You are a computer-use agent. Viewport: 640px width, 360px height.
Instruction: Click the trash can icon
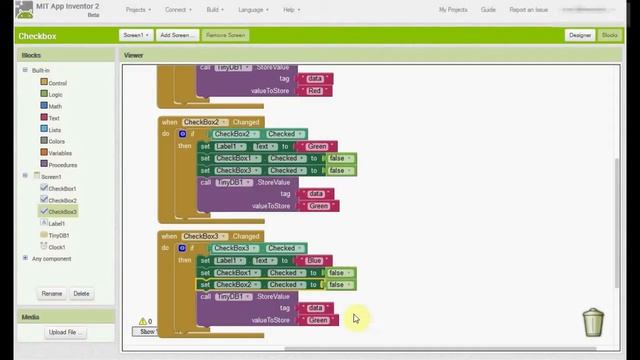tap(593, 322)
